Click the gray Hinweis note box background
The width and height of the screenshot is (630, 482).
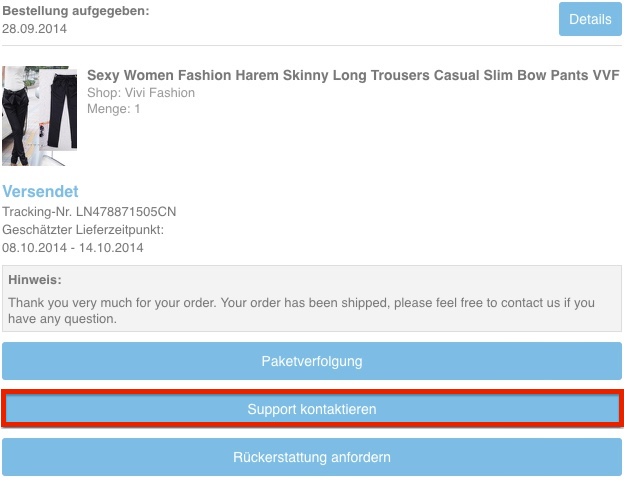(x=312, y=298)
